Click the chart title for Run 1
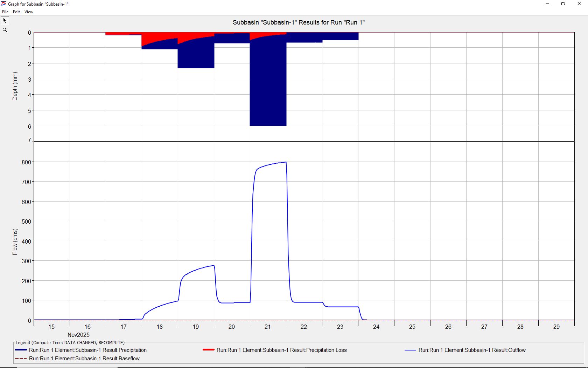Viewport: 588px width, 368px height. point(299,22)
